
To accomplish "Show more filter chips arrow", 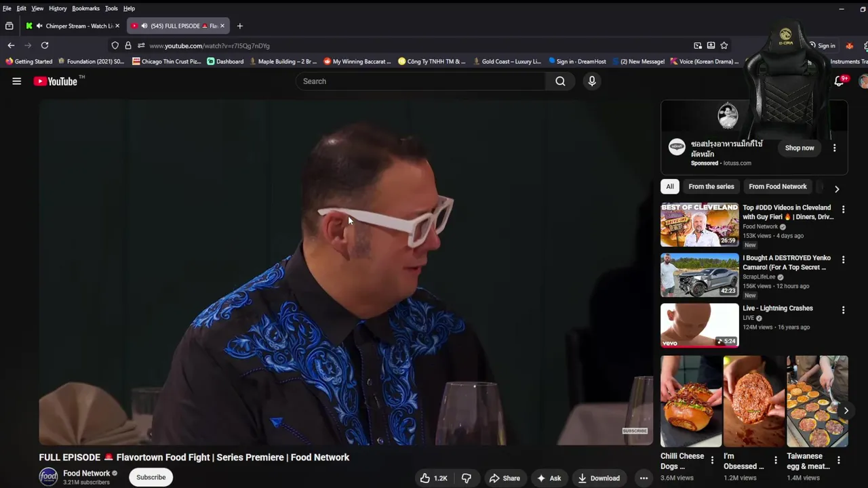I will (837, 189).
